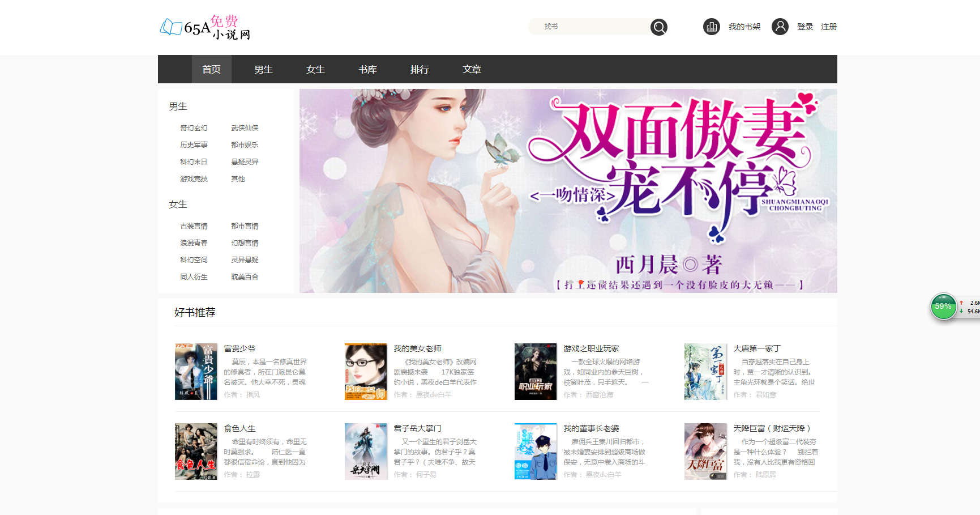Click the user avatar icon next to 登录

tap(780, 26)
